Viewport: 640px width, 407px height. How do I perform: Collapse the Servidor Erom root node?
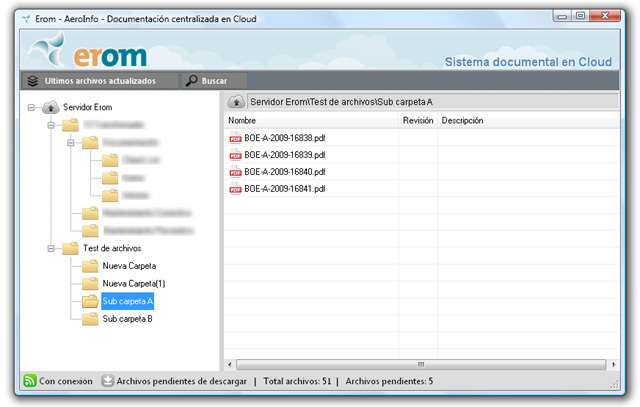point(31,107)
